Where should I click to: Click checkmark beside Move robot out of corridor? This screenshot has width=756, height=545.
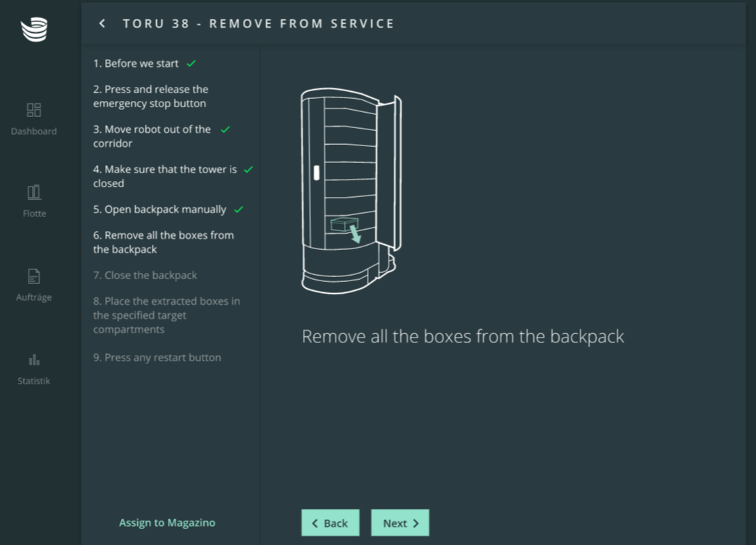click(x=226, y=129)
